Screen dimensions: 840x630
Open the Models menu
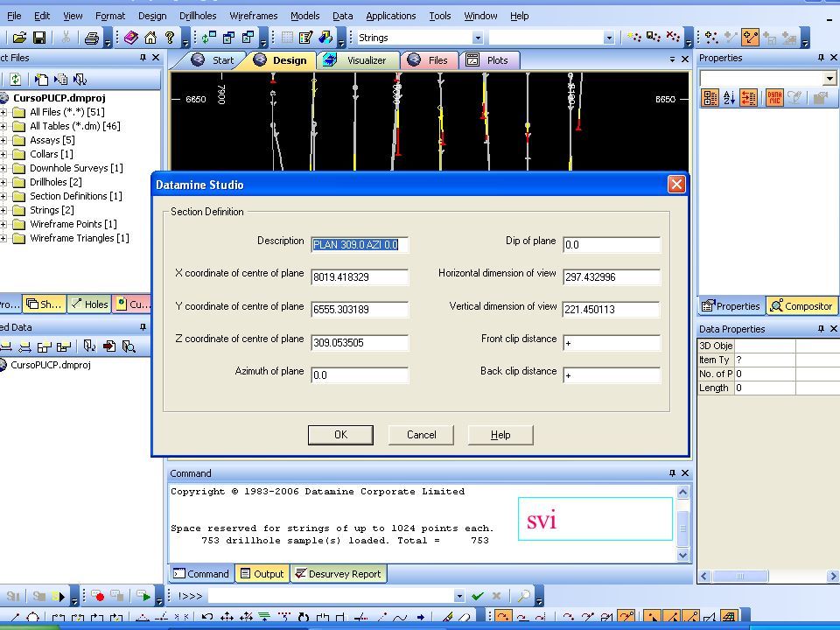[304, 16]
